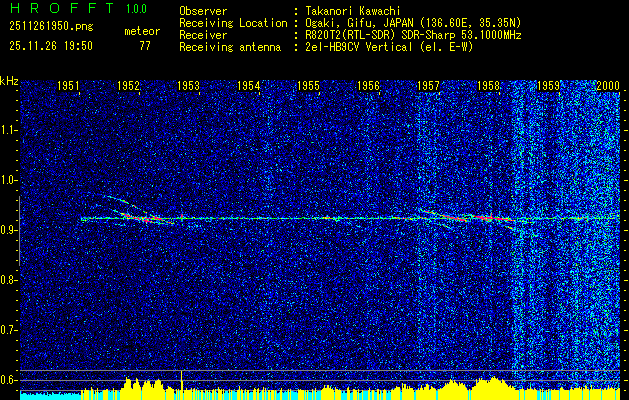
Task: Click the date stamp 25.11.26 19:50
Action: tap(51, 46)
